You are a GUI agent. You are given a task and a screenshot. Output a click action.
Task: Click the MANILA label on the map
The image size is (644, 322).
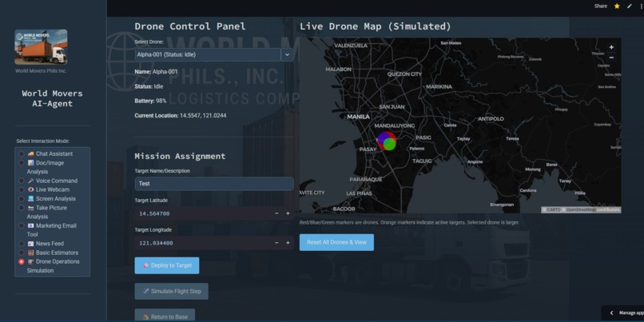click(x=359, y=117)
